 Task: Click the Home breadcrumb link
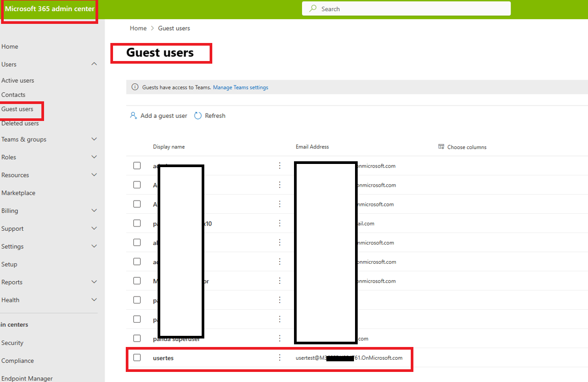click(138, 28)
